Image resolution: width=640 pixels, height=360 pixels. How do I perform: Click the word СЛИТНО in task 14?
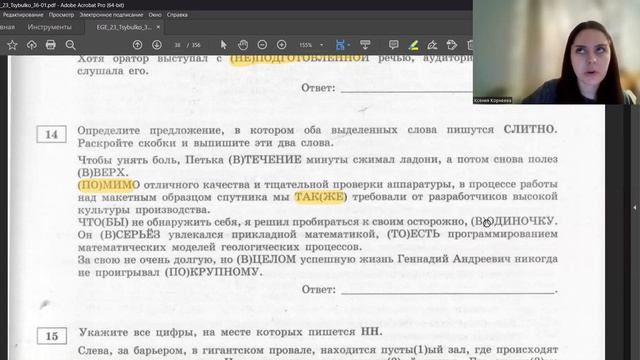coord(530,129)
